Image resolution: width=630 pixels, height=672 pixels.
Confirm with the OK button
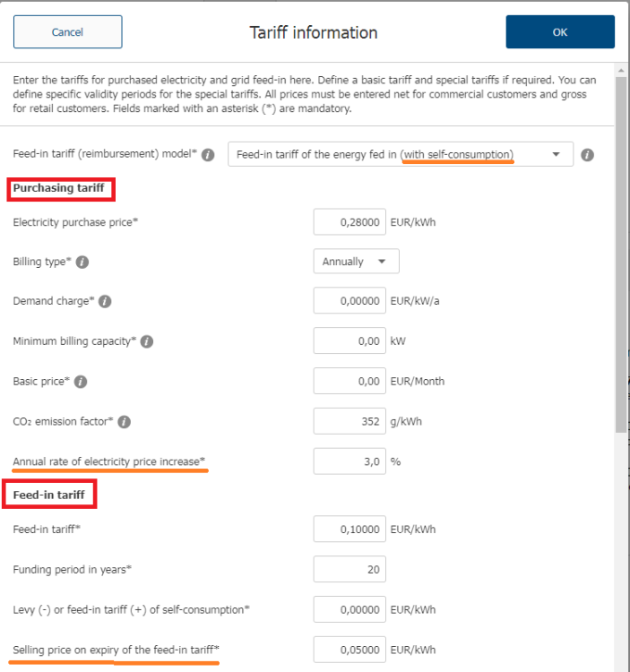click(560, 32)
